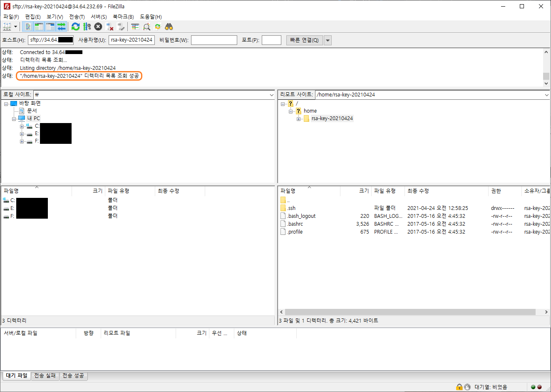Open the Site Manager dropdown arrow

tap(16, 27)
